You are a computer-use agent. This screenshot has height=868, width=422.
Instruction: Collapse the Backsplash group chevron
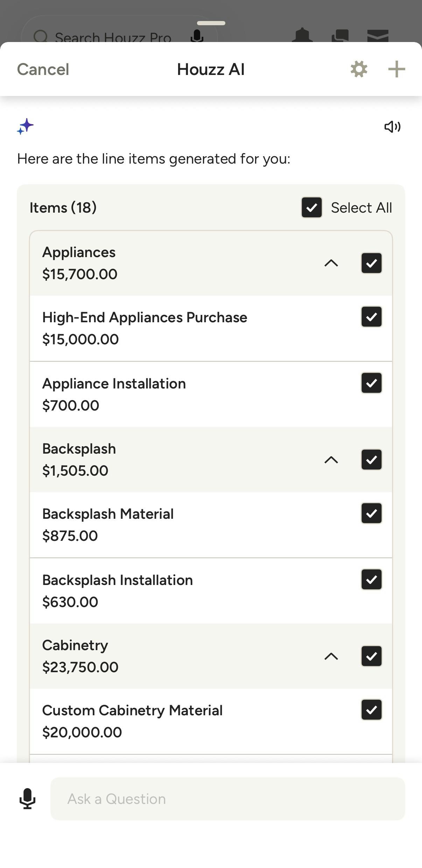[x=331, y=460]
